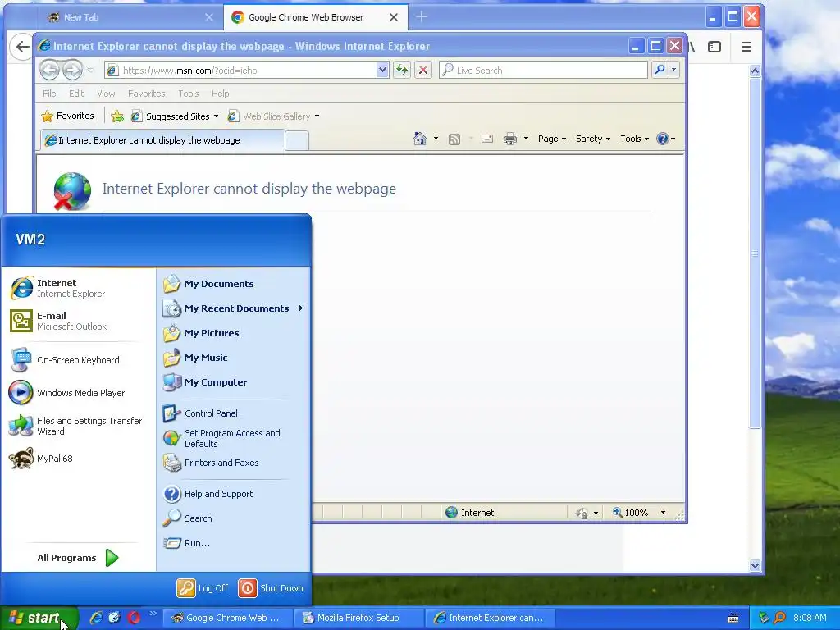Click the Start button

[39, 618]
